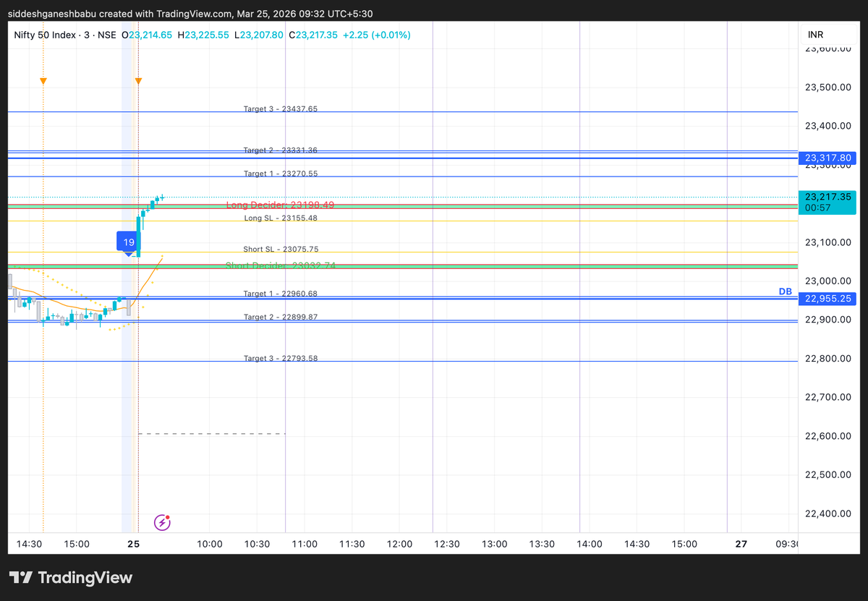This screenshot has width=868, height=601.
Task: Click the +2.25 (+0.01%) change value
Action: 377,35
